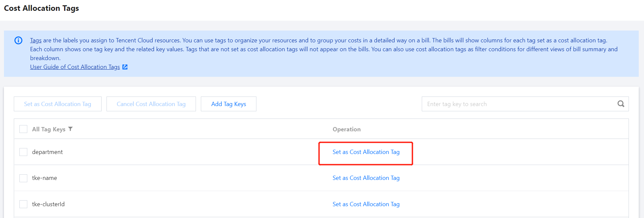Open the All Tag Keys filter funnel

[x=70, y=129]
